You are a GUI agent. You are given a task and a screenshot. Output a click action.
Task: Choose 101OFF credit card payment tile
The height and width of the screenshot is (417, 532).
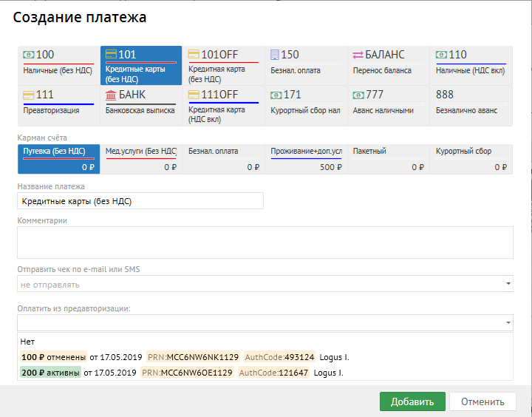pos(223,65)
